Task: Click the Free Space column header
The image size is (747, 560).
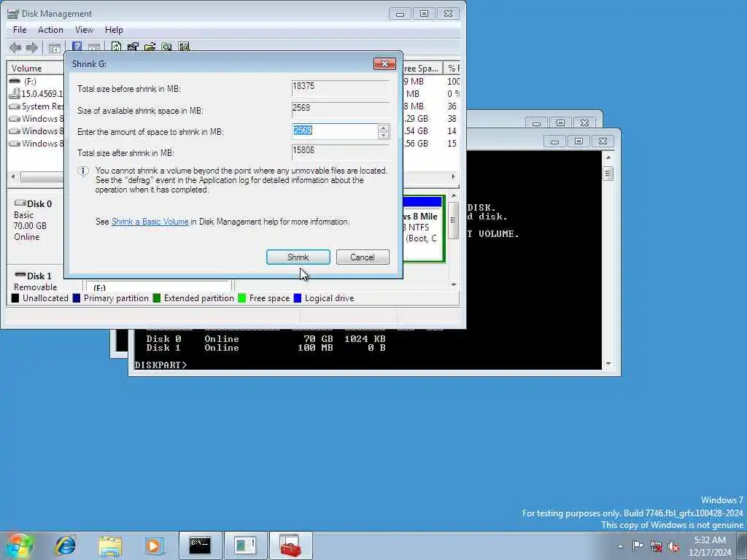Action: [x=422, y=68]
